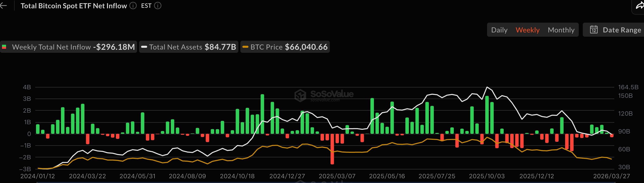This screenshot has width=644, height=183.
Task: Click the SoSoValue watermark logo
Action: click(x=300, y=95)
